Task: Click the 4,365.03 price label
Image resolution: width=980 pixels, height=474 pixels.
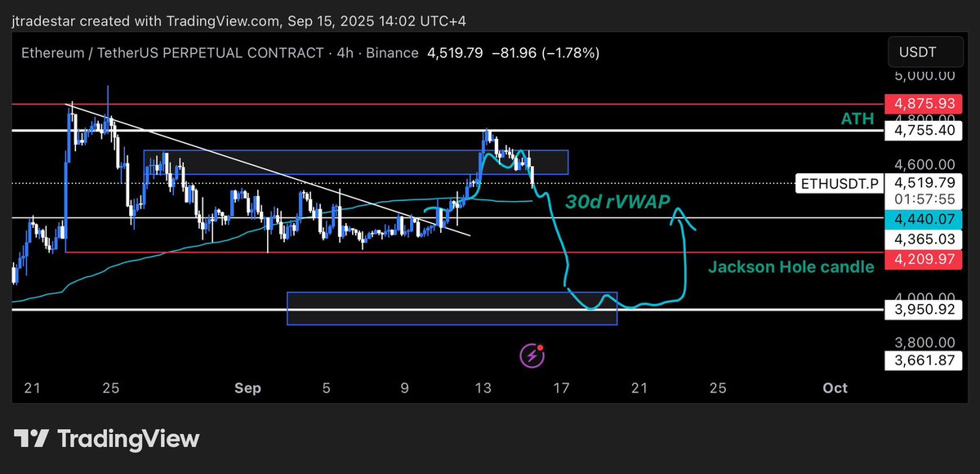Action: point(925,239)
